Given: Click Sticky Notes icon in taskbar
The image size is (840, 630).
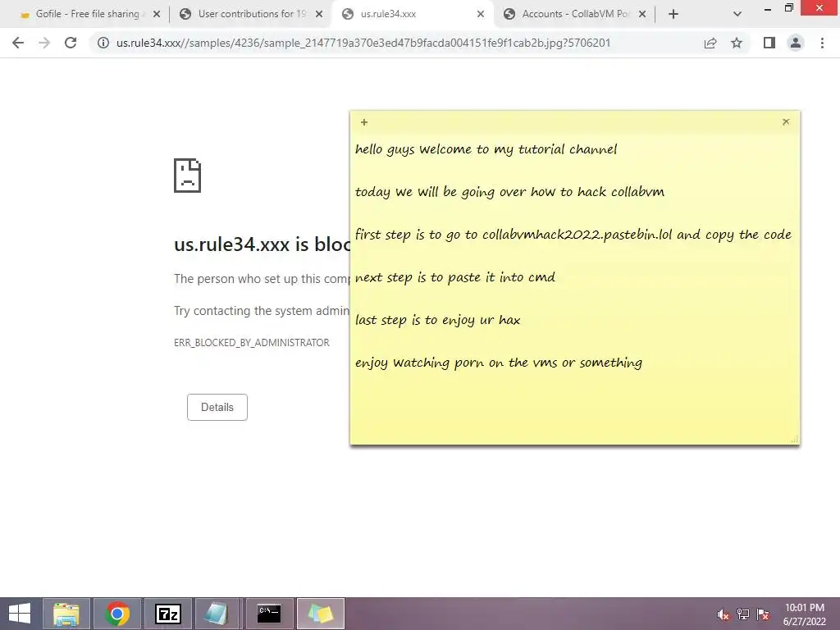Looking at the screenshot, I should point(321,614).
